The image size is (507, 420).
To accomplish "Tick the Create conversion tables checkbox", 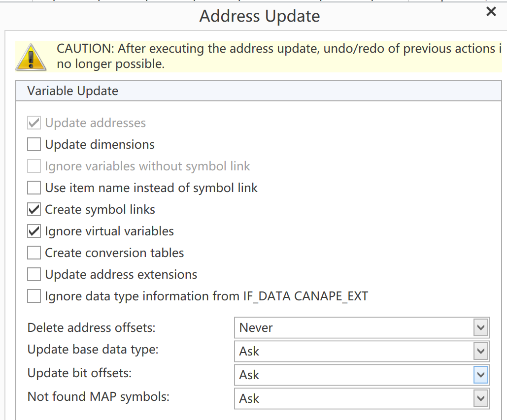I will [x=34, y=253].
